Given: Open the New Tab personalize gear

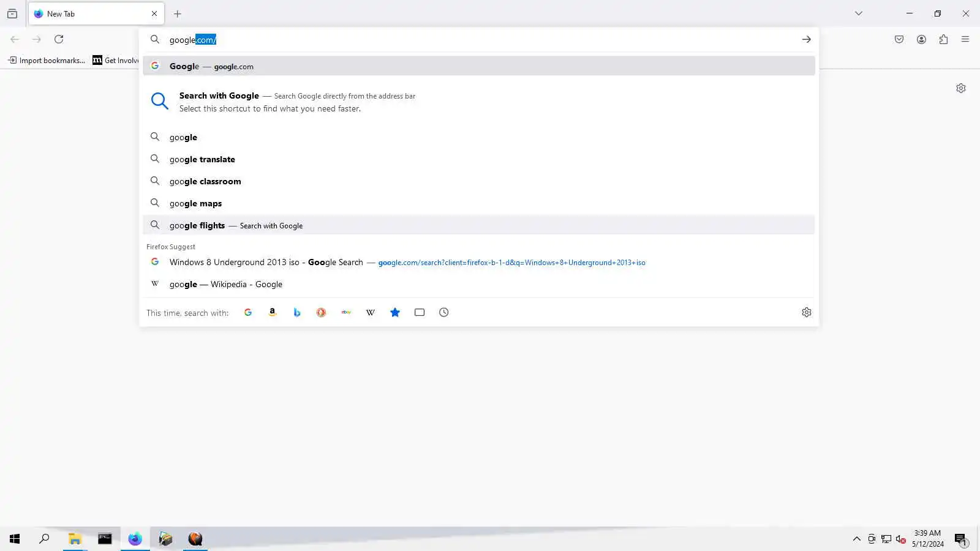Looking at the screenshot, I should pos(961,88).
